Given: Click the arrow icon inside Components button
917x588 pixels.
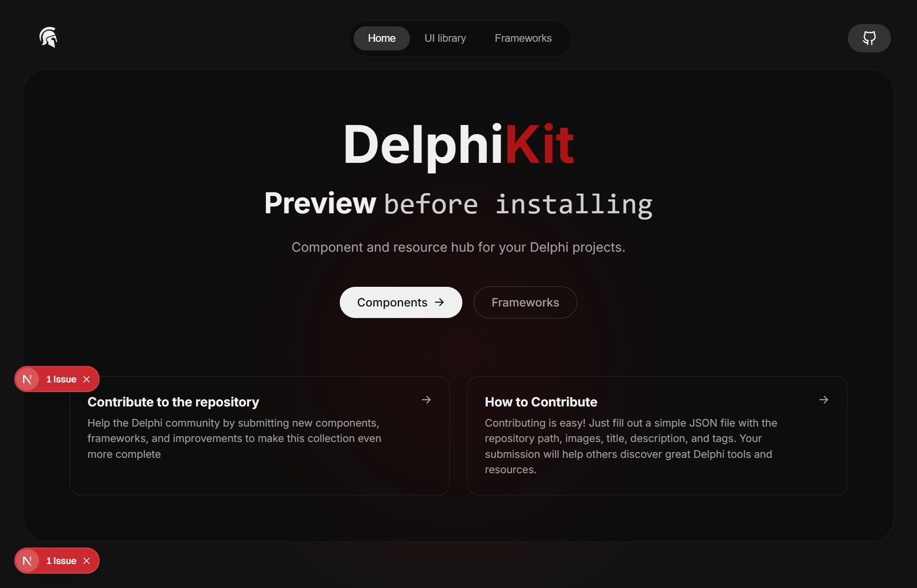Looking at the screenshot, I should (439, 302).
